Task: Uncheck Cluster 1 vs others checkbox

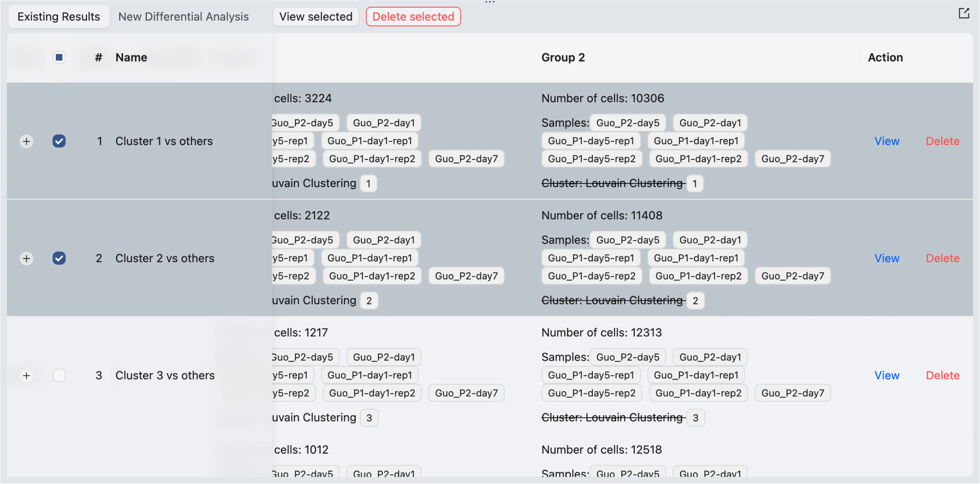Action: coord(59,141)
